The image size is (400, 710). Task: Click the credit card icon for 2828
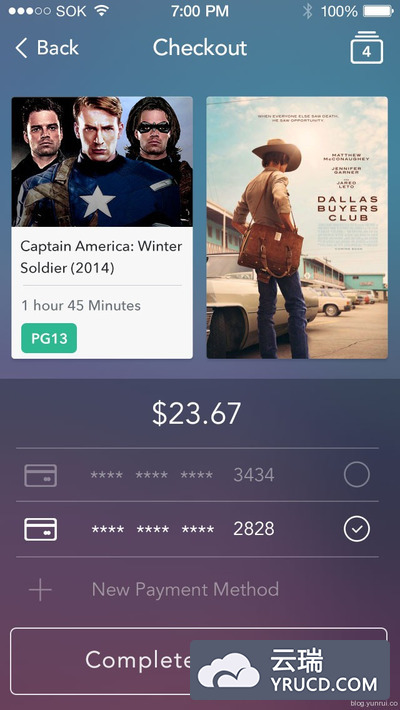coord(40,529)
